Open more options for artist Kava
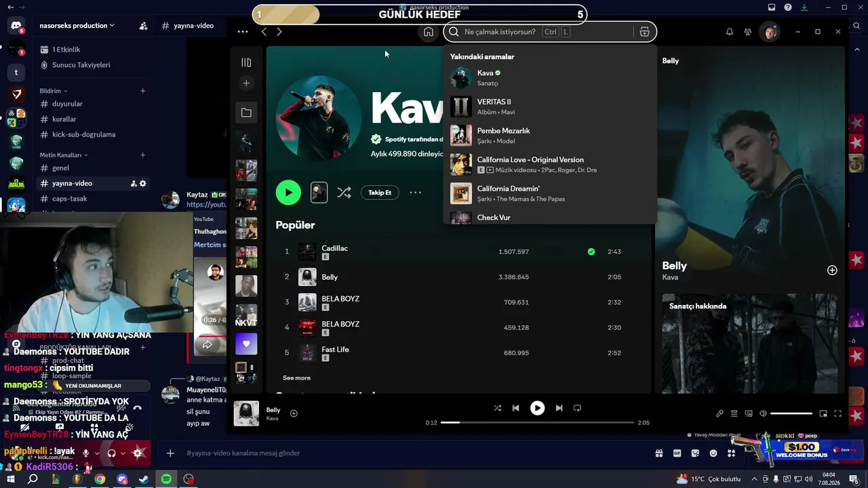 pos(415,192)
